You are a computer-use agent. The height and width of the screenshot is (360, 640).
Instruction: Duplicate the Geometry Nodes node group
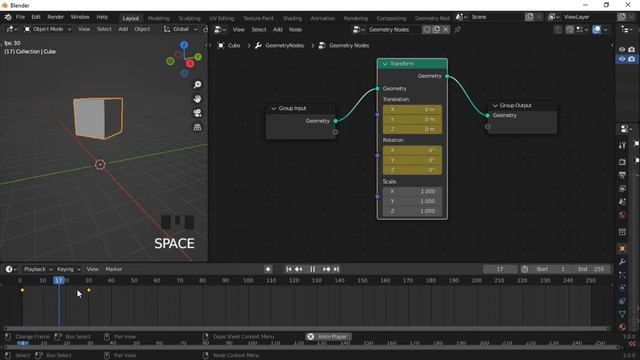pos(436,29)
